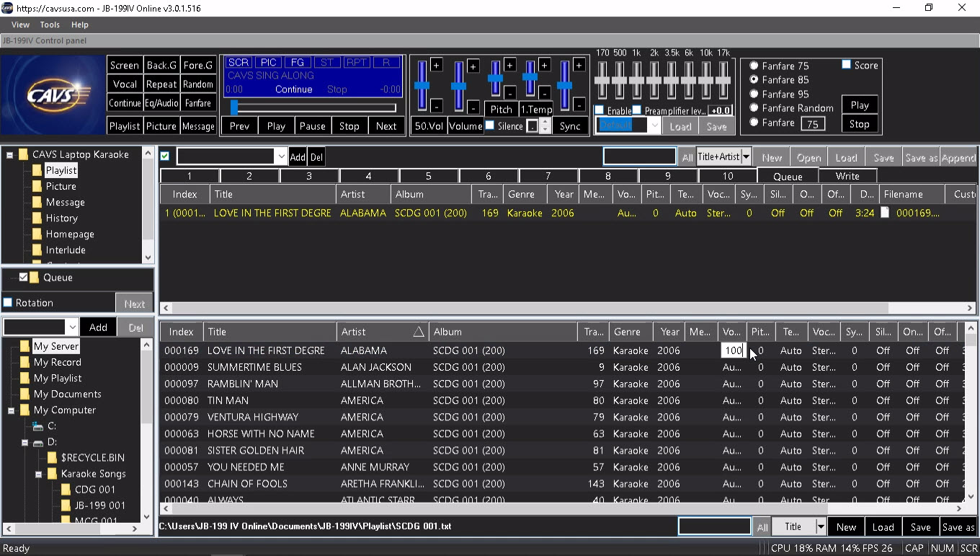Select the My Documents folder icon
This screenshot has width=980, height=556.
(24, 394)
